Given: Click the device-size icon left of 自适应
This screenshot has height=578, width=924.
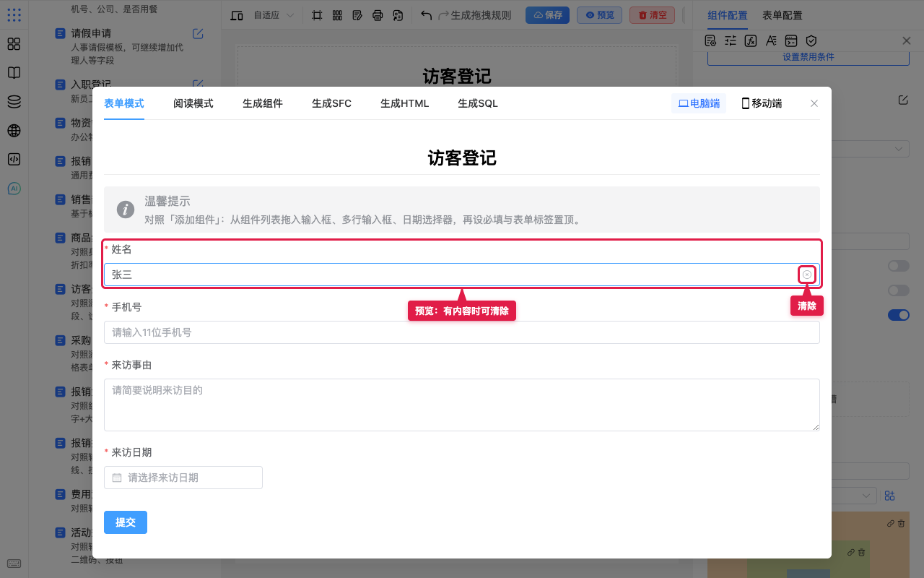Looking at the screenshot, I should [x=237, y=15].
